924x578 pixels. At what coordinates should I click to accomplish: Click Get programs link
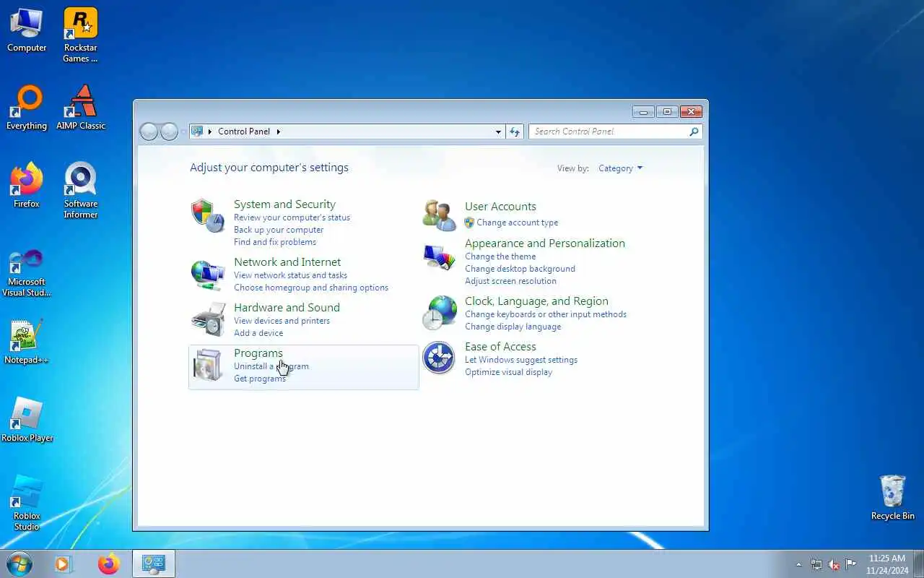click(x=260, y=379)
